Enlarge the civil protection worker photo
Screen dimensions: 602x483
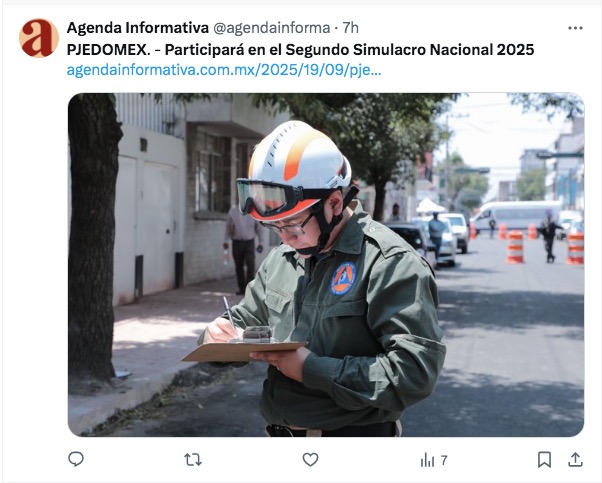(x=326, y=265)
